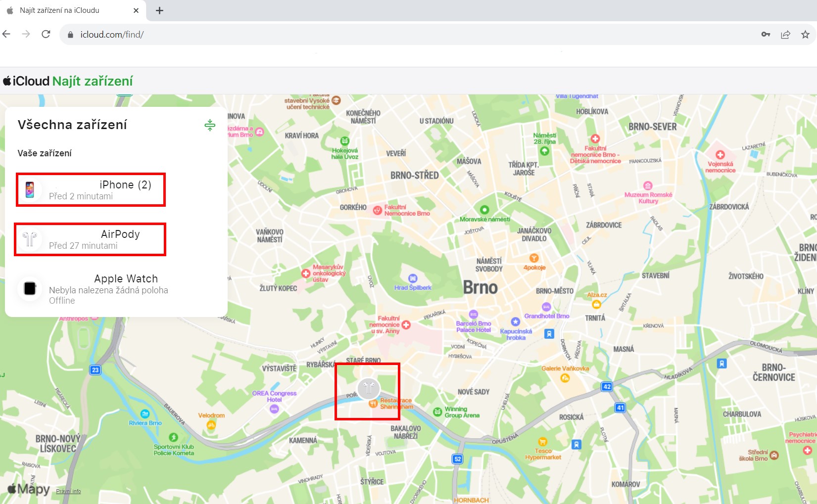
Task: Share this page icon
Action: pyautogui.click(x=785, y=34)
